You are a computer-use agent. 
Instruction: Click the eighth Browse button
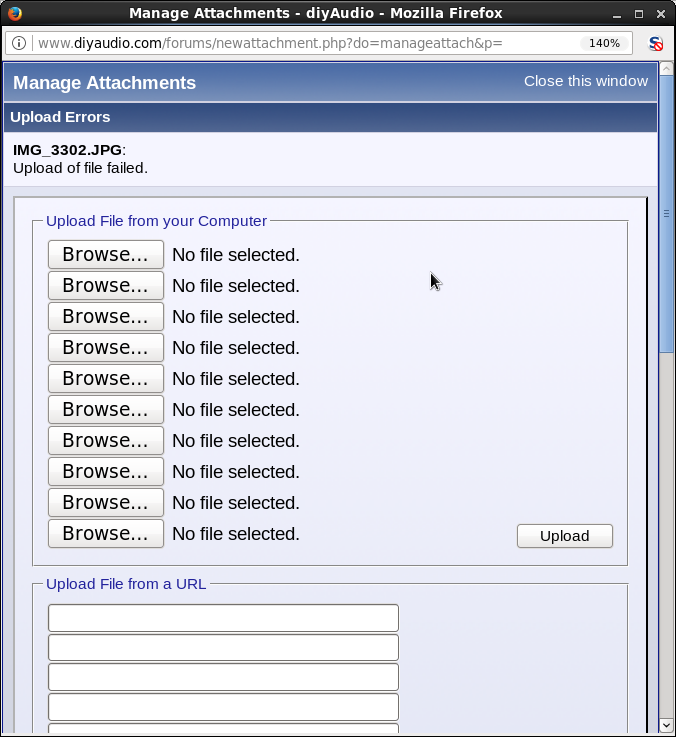[106, 472]
